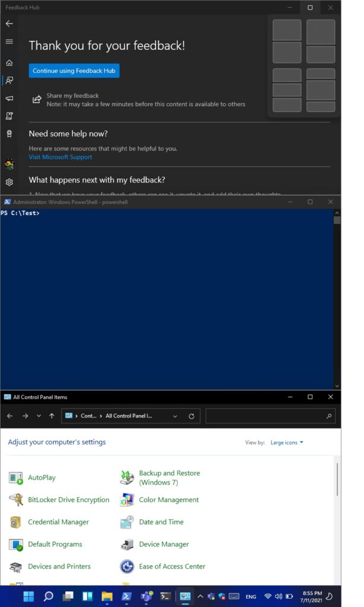Open the Visit Microsoft Support link
The image size is (364, 607).
[x=60, y=157]
